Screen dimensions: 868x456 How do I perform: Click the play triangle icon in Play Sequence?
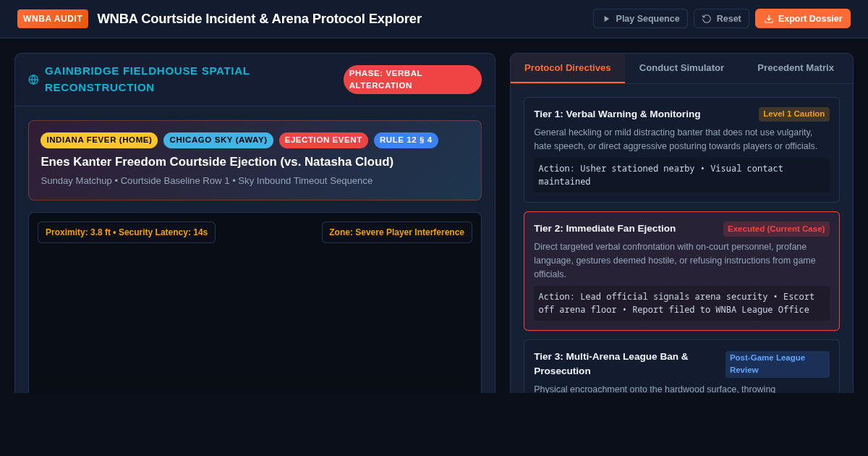pyautogui.click(x=606, y=19)
